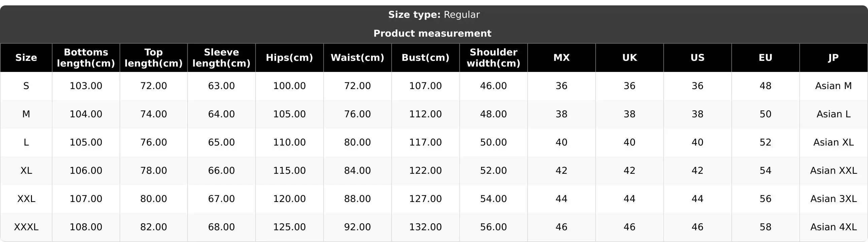The height and width of the screenshot is (242, 868).
Task: Click the Asian 4XL cell
Action: [834, 227]
